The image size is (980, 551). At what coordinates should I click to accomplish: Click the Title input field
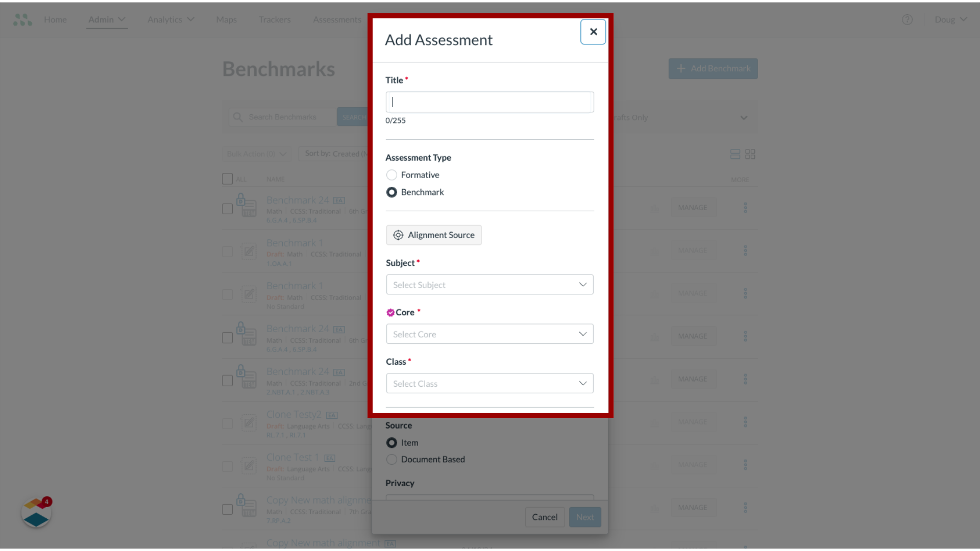coord(489,102)
